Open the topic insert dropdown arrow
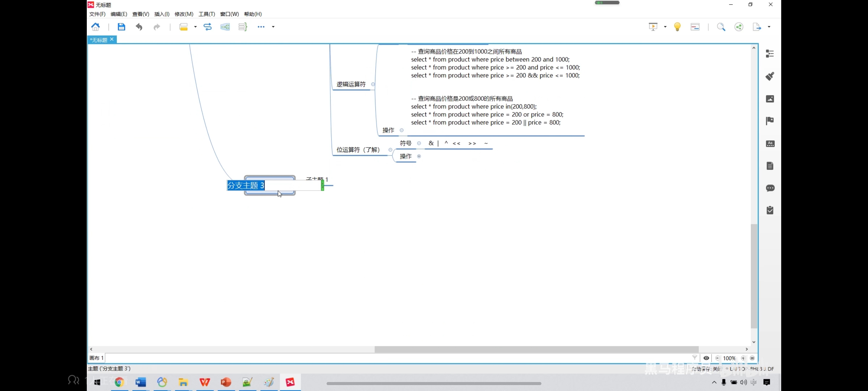The width and height of the screenshot is (868, 391). pos(195,27)
